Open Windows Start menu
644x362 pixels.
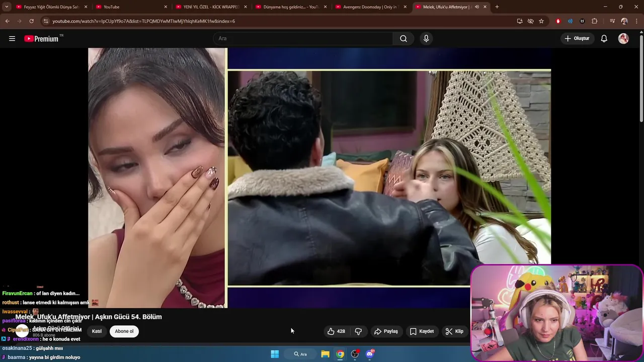coord(275,354)
